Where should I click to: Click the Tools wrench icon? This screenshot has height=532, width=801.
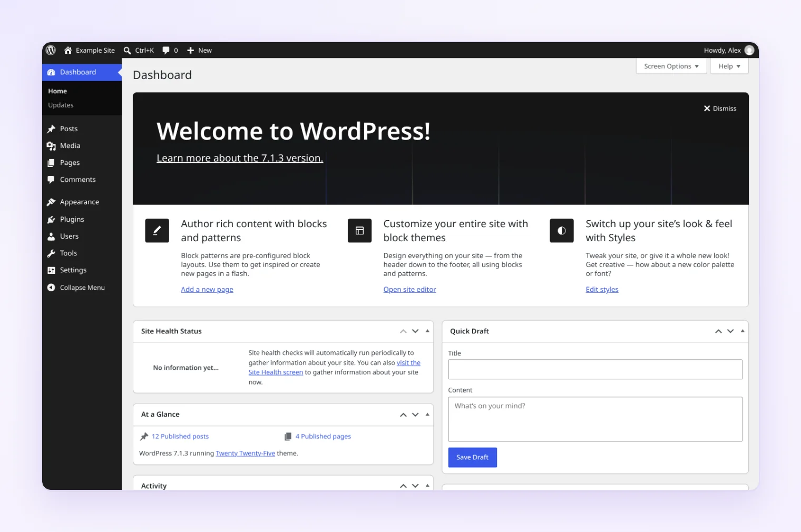coord(51,253)
